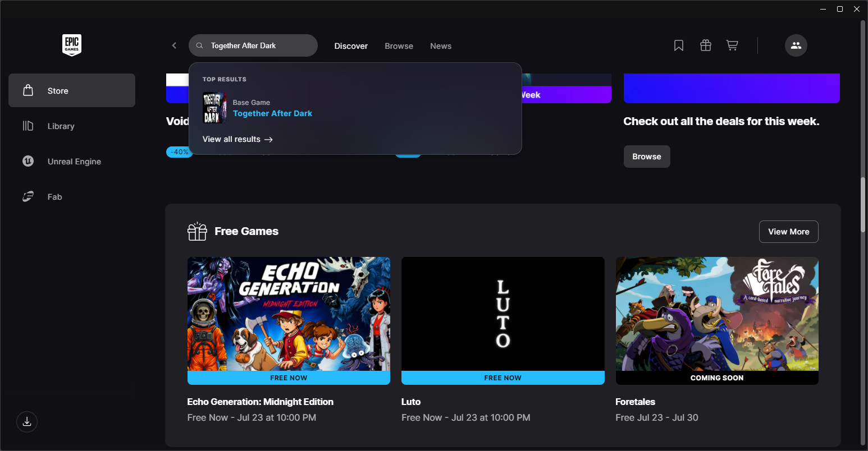Switch to the Browse tab
The image size is (868, 451).
tap(399, 46)
